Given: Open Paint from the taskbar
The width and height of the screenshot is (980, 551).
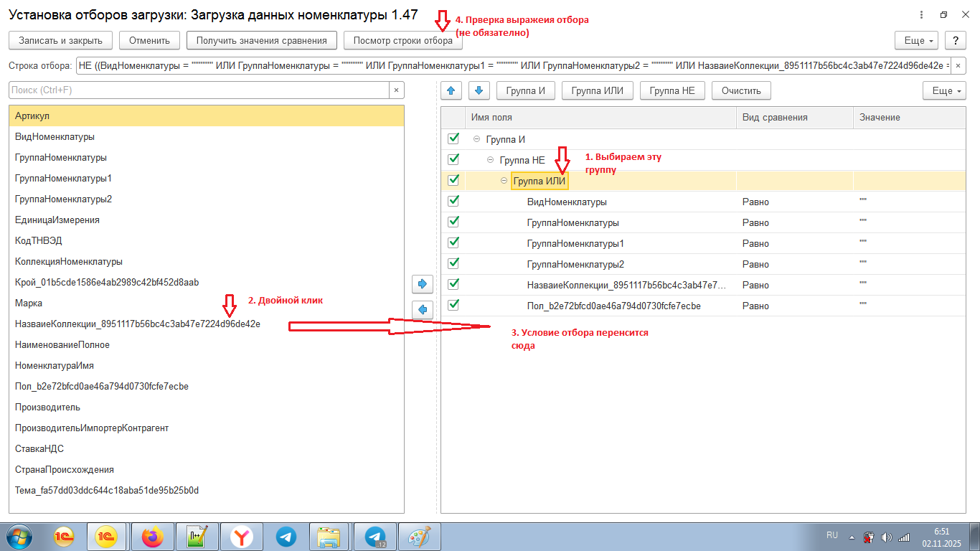Looking at the screenshot, I should [420, 537].
